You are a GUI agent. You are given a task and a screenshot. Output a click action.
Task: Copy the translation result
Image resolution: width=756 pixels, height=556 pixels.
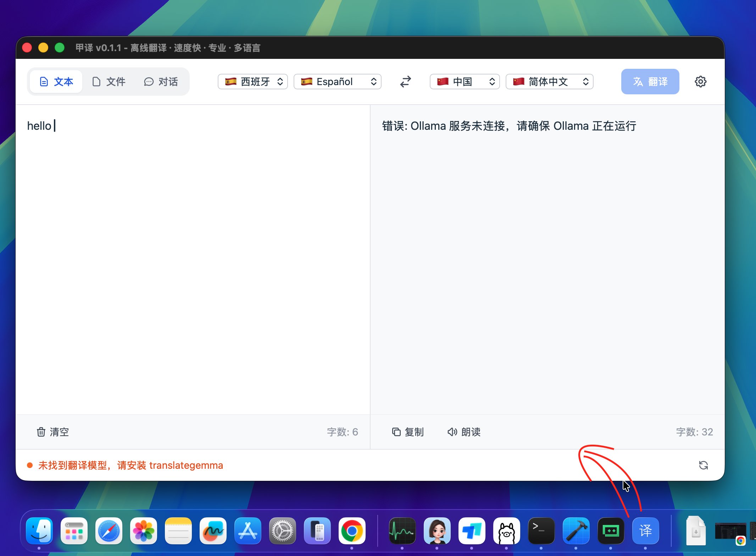(407, 432)
